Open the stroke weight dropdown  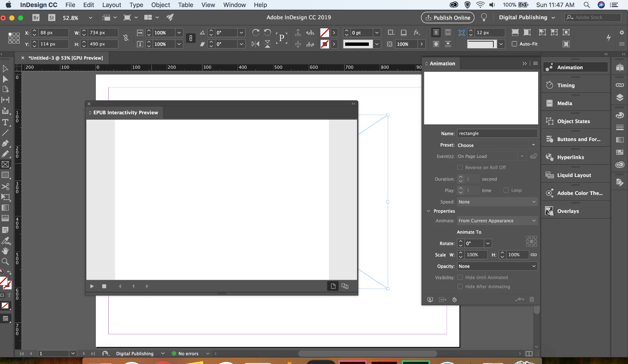coord(377,33)
